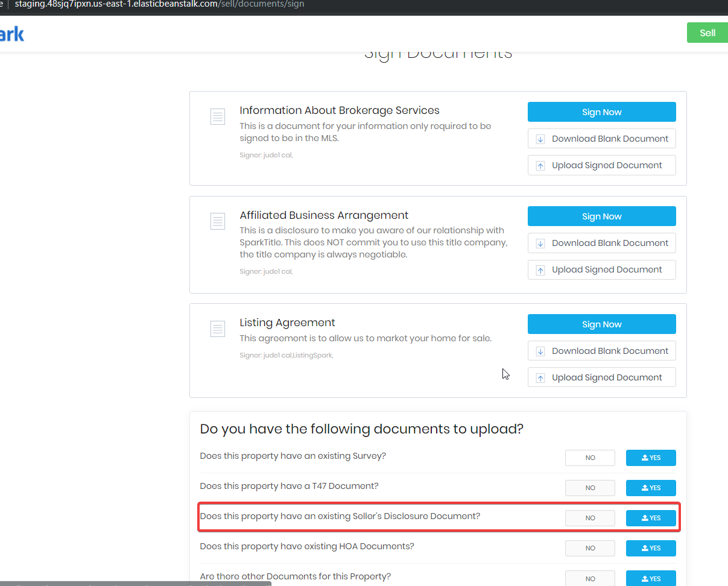Click "This agreement is to allow us to market your home for sale."
This screenshot has width=728, height=586.
(x=366, y=338)
